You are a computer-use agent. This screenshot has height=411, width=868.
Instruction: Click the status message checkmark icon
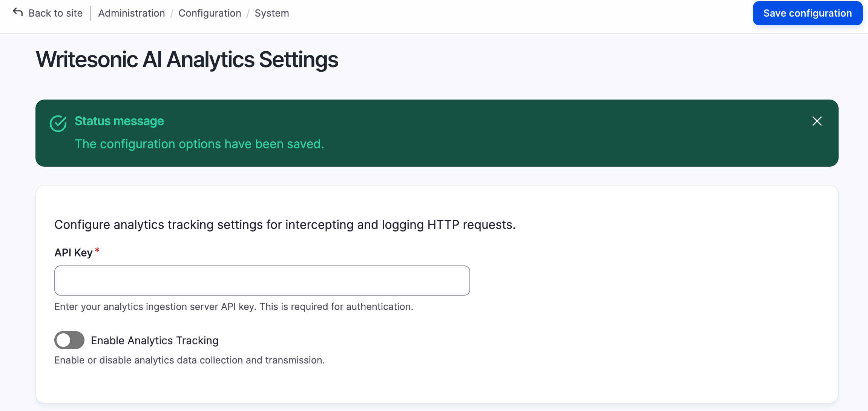pos(58,123)
